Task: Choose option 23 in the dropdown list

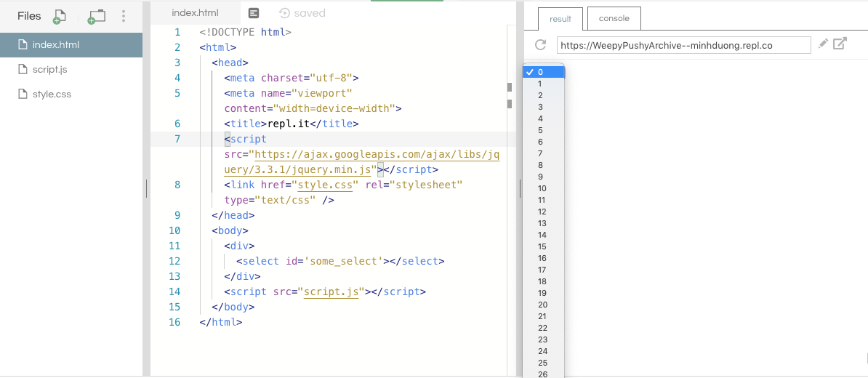Action: tap(544, 339)
